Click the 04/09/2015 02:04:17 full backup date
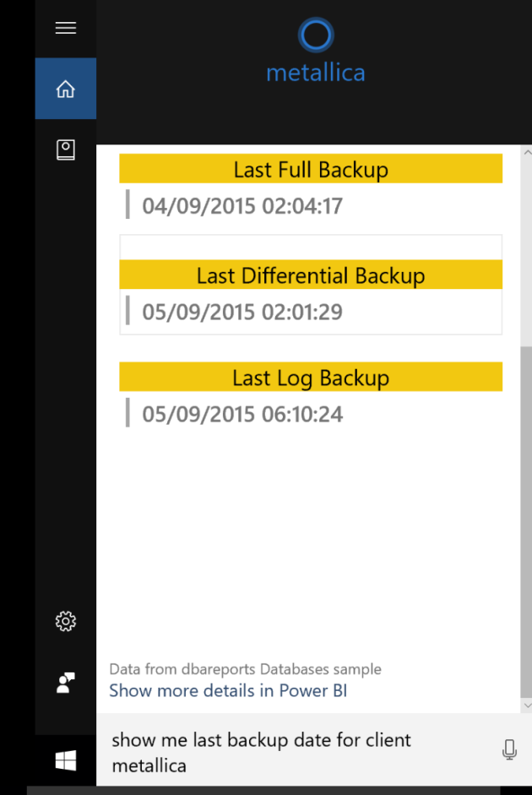Screen dimensions: 532x795 [242, 206]
